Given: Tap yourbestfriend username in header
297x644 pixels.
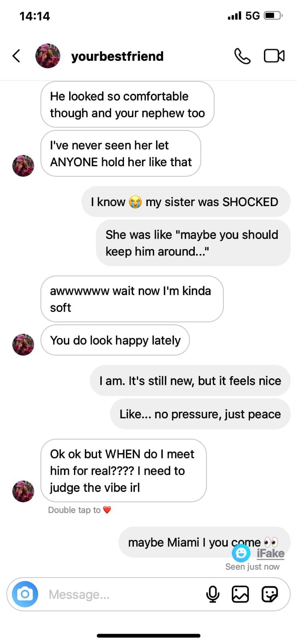Looking at the screenshot, I should pos(117,56).
